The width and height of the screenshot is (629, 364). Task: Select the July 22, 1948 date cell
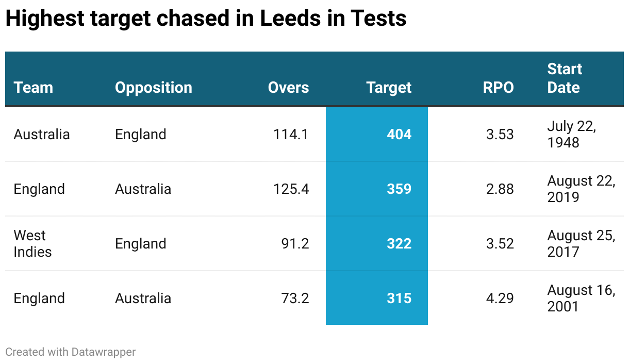tap(571, 135)
